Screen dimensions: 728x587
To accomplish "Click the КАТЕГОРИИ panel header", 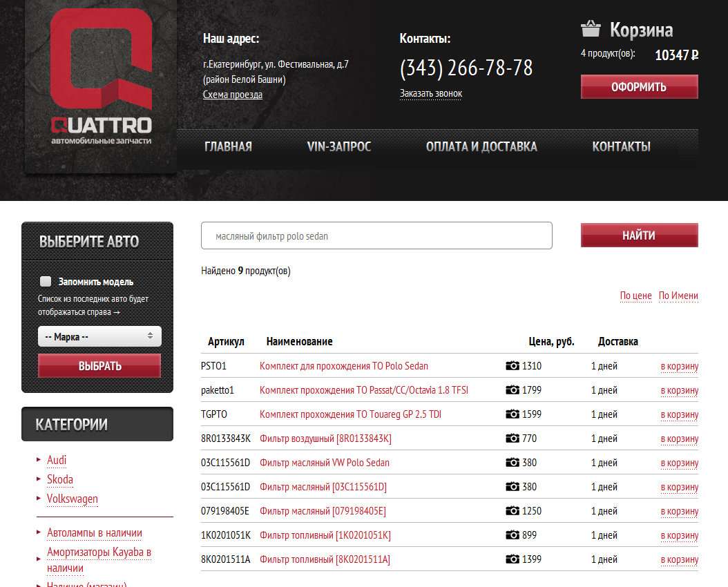I will (x=97, y=424).
